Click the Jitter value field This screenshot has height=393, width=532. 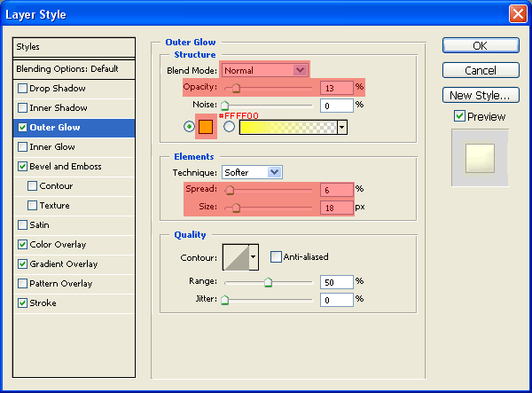pos(337,300)
